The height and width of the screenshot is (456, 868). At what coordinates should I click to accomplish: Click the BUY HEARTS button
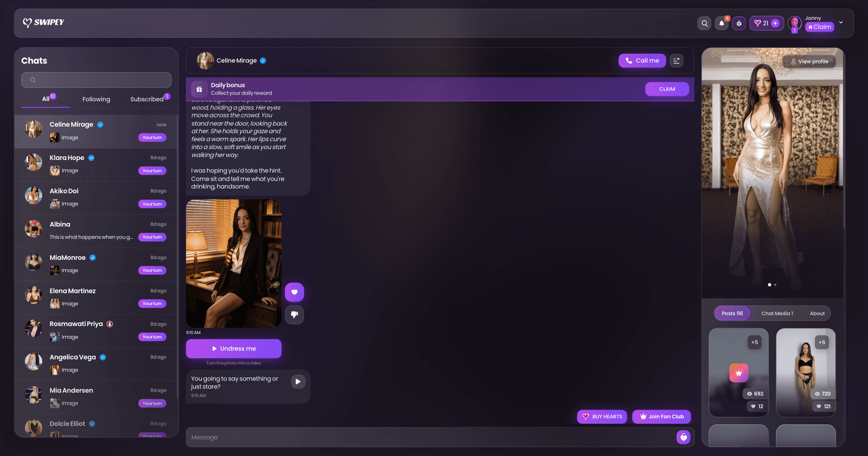pos(602,417)
